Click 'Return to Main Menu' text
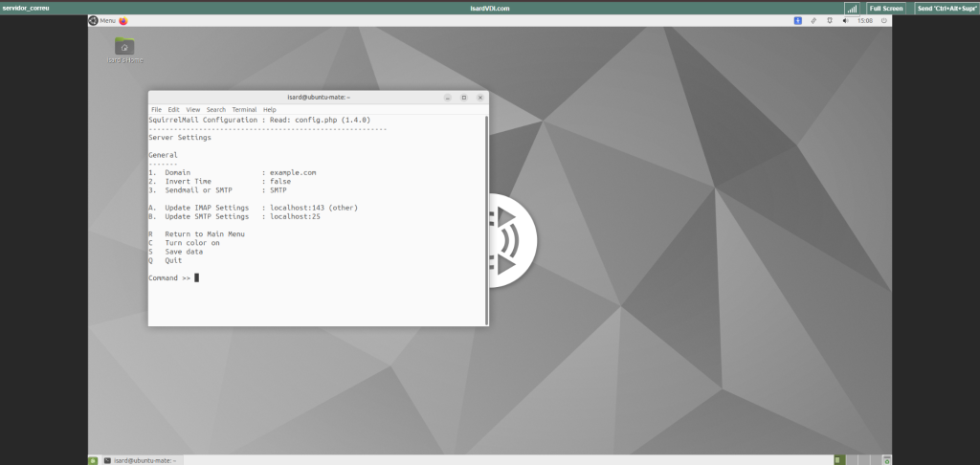Viewport: 980px width, 465px height. [205, 233]
